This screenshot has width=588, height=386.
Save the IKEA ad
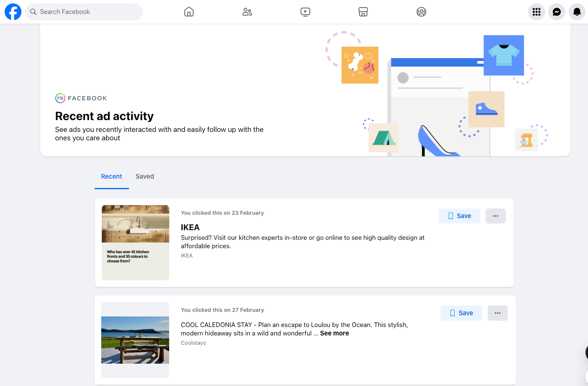point(459,216)
